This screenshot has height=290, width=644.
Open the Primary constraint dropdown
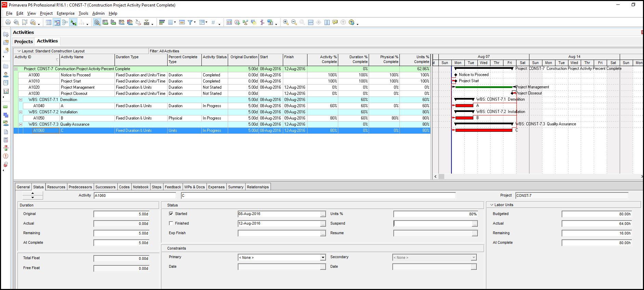pyautogui.click(x=323, y=257)
